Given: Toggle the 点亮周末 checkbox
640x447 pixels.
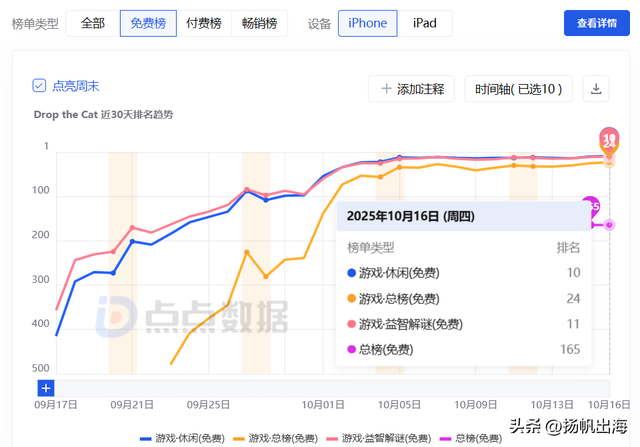Looking at the screenshot, I should pyautogui.click(x=39, y=87).
